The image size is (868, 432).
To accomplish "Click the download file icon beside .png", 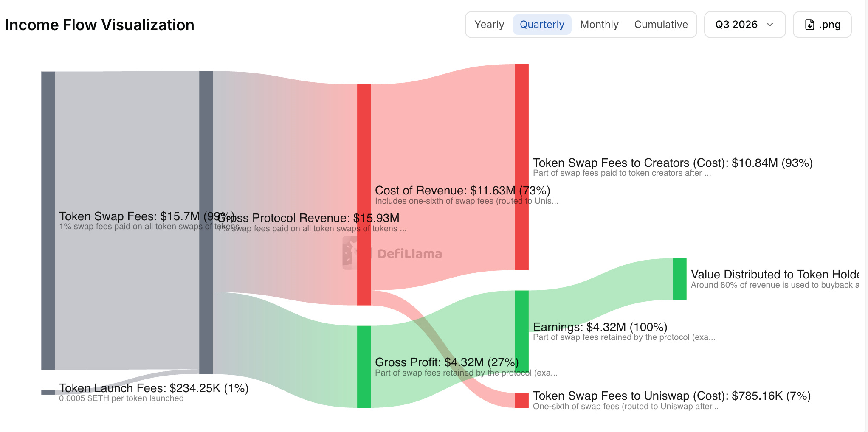I will point(809,25).
